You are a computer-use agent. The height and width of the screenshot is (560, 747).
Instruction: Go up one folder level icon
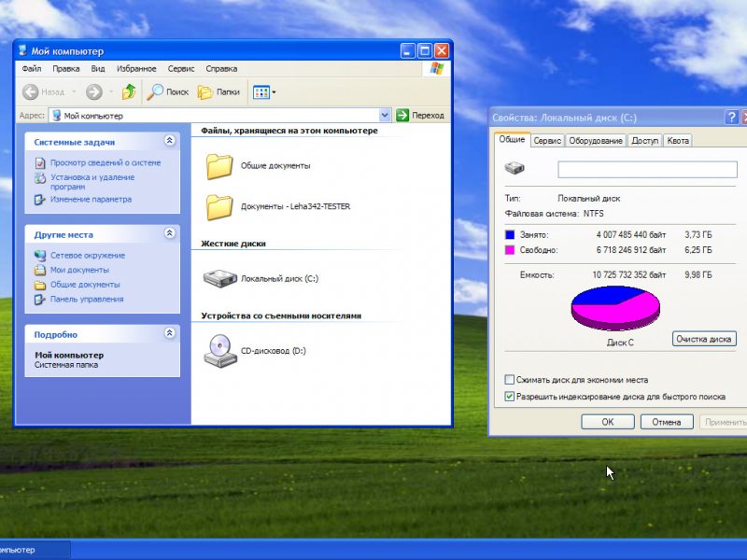(129, 91)
